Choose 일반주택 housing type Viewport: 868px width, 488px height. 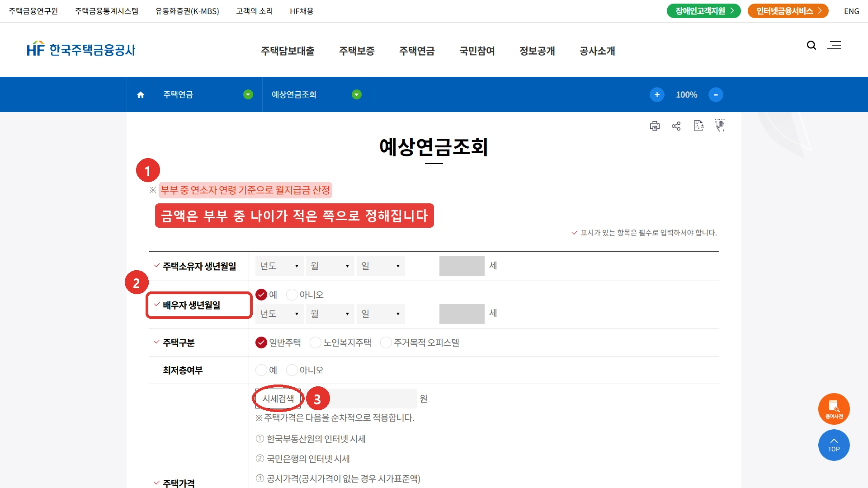click(x=261, y=343)
